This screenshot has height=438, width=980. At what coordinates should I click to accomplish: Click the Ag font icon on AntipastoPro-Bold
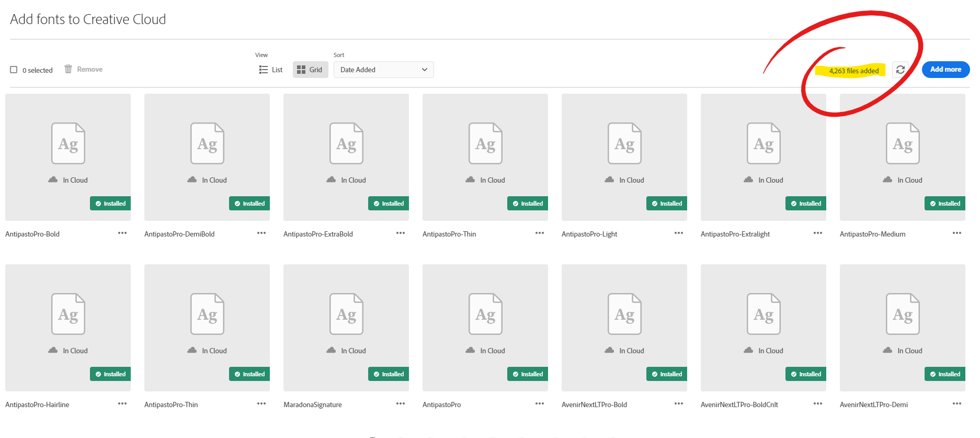pos(68,143)
